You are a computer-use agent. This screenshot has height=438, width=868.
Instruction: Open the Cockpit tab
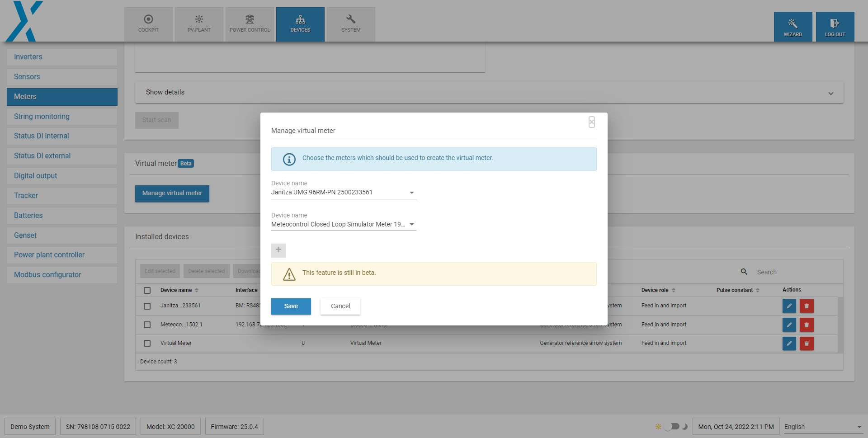[148, 24]
